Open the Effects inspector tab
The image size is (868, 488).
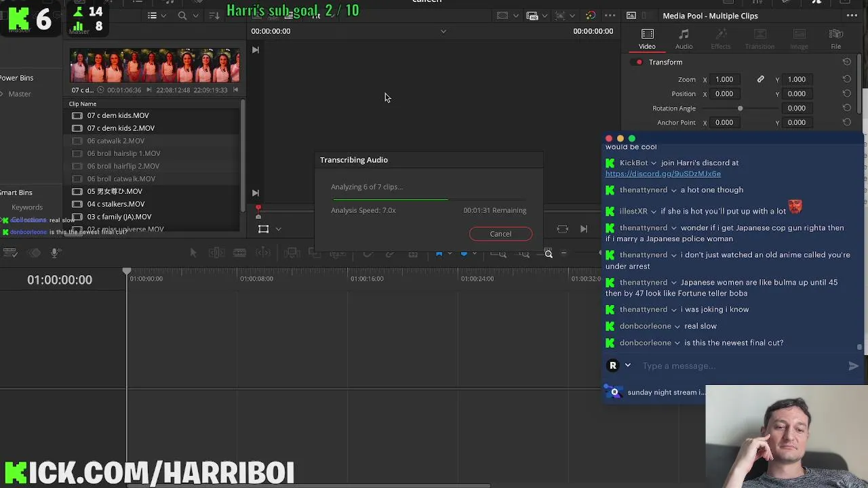(720, 39)
